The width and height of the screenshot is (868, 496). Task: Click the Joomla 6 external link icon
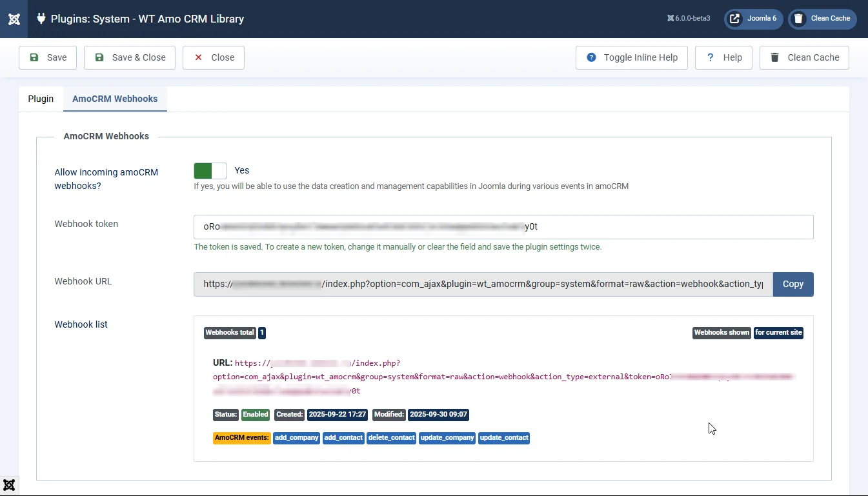pyautogui.click(x=734, y=19)
